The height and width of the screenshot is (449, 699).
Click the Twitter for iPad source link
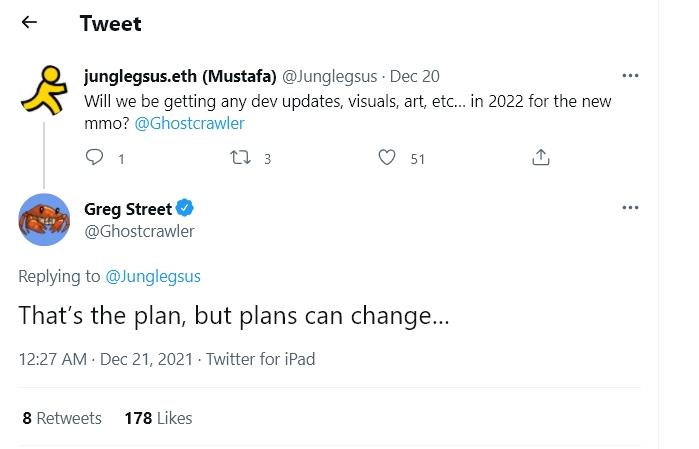tap(260, 359)
